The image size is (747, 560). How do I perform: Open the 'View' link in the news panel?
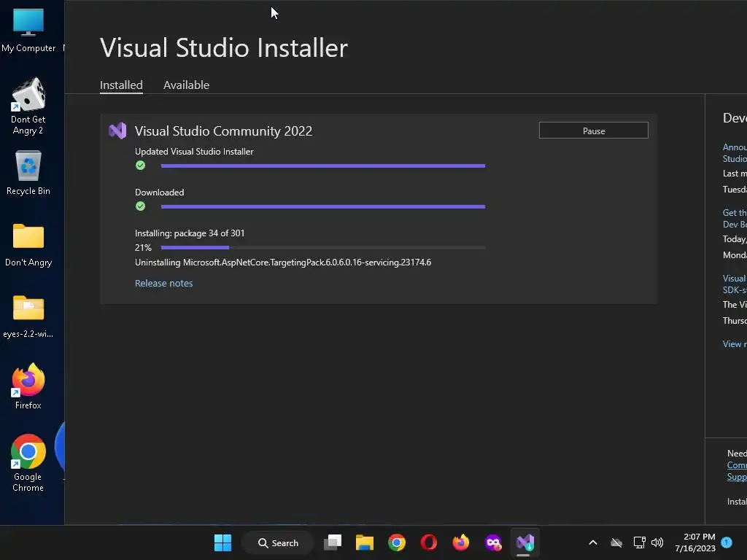point(734,344)
